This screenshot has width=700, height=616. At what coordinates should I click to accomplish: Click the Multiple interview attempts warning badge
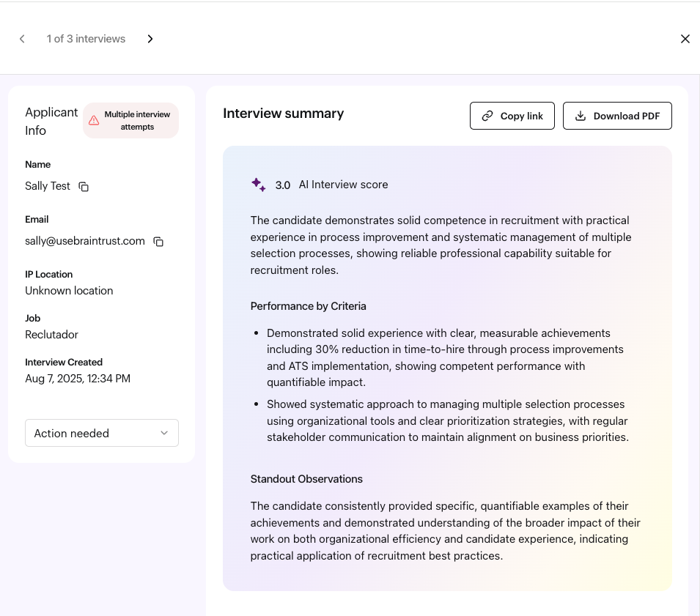click(131, 121)
